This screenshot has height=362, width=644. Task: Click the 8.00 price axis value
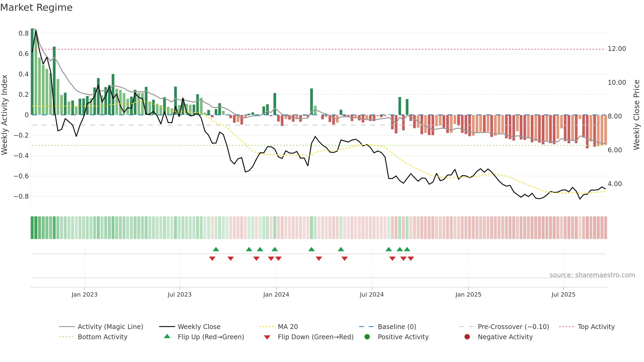615,116
